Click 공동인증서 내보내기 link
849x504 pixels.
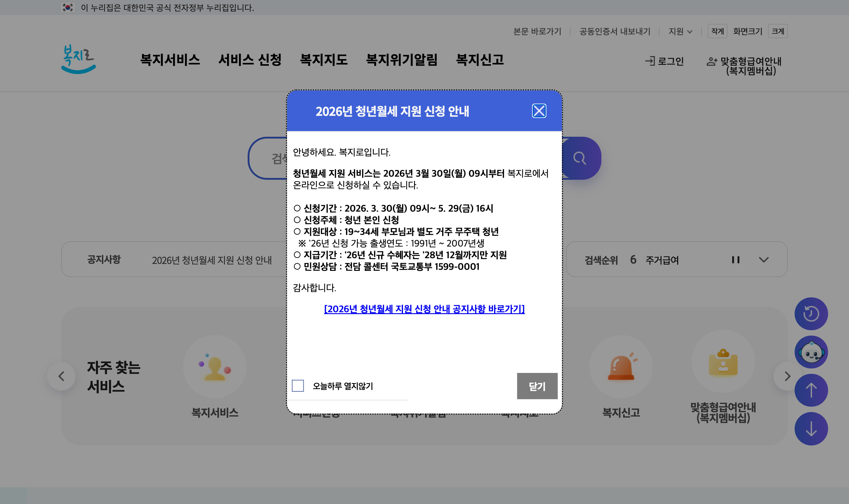click(614, 31)
